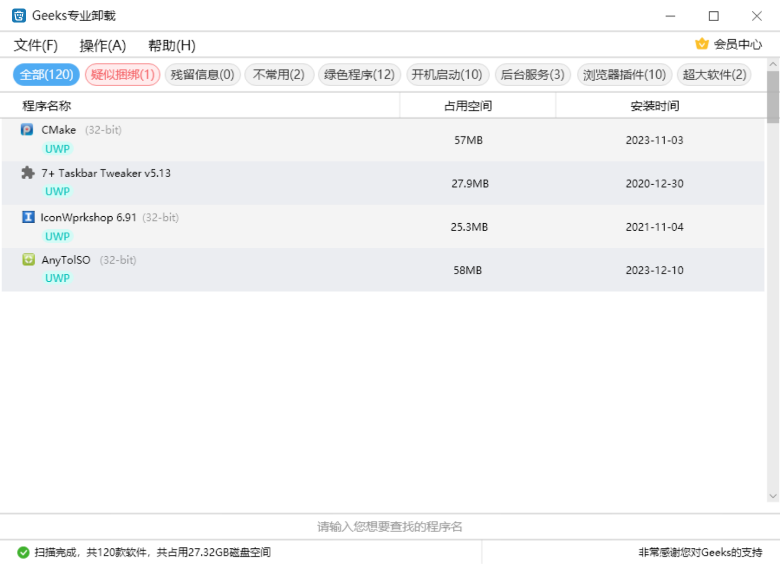
Task: Open the 会员中心 member center link
Action: (x=738, y=44)
